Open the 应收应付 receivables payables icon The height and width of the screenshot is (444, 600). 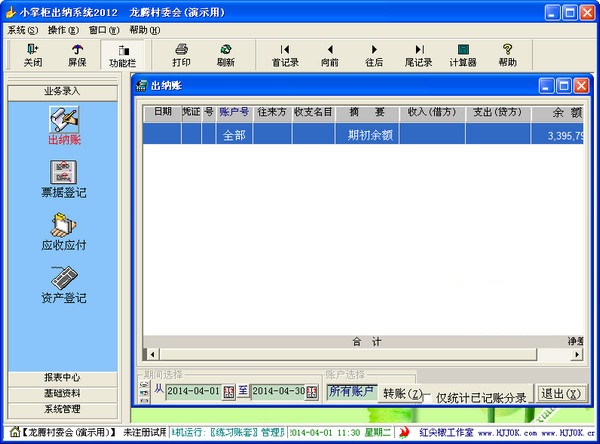(x=64, y=232)
